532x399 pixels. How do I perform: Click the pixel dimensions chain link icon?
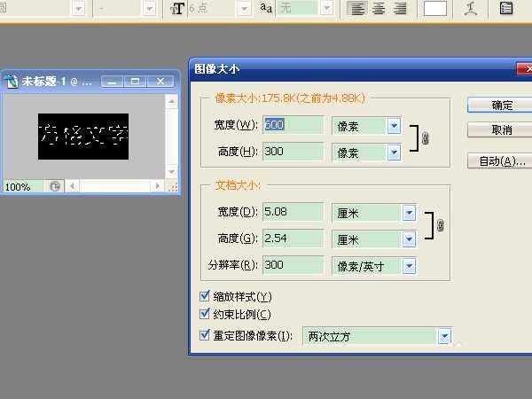tap(425, 138)
